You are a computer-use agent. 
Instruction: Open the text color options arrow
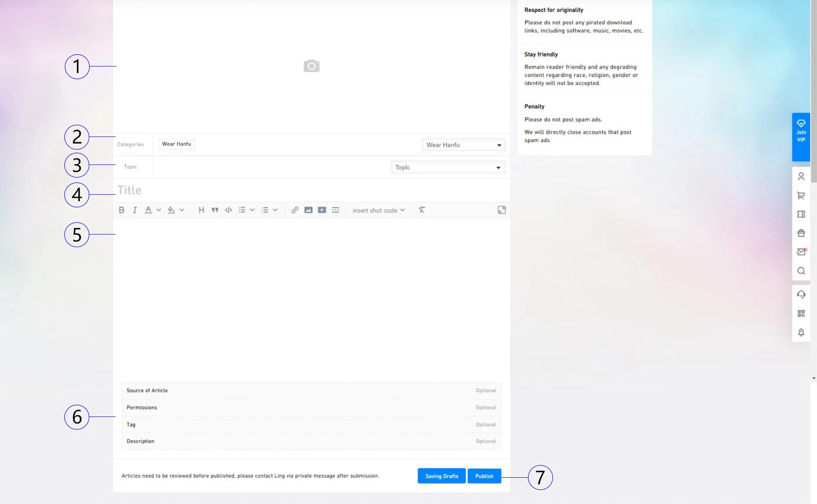point(159,210)
